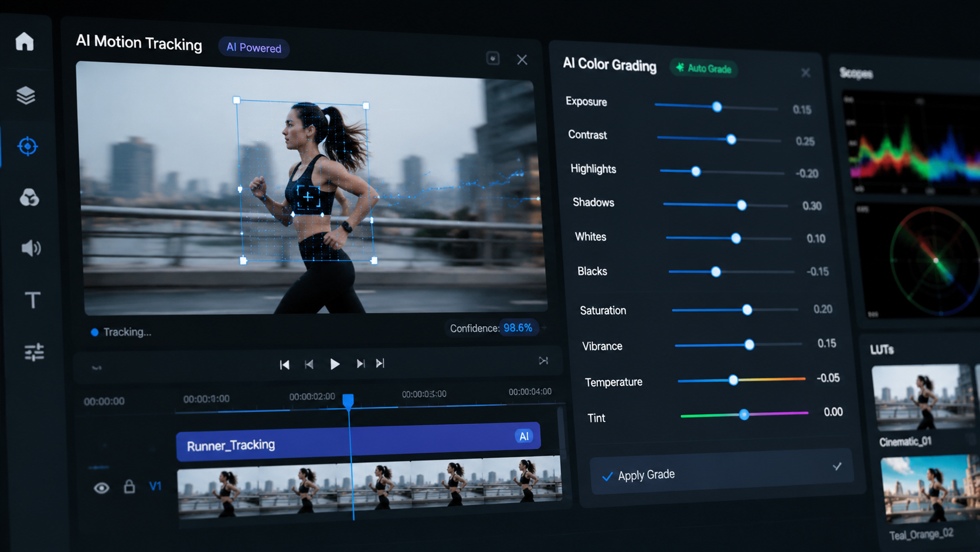
Task: Click the tracking box bottom-right corner handle
Action: click(374, 260)
